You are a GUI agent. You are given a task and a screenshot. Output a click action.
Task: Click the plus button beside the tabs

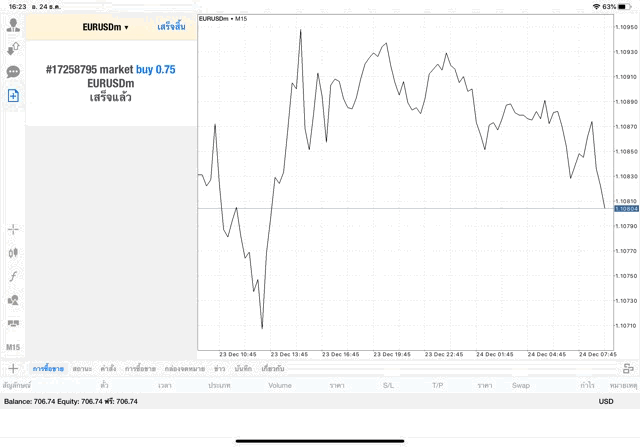pos(13,368)
